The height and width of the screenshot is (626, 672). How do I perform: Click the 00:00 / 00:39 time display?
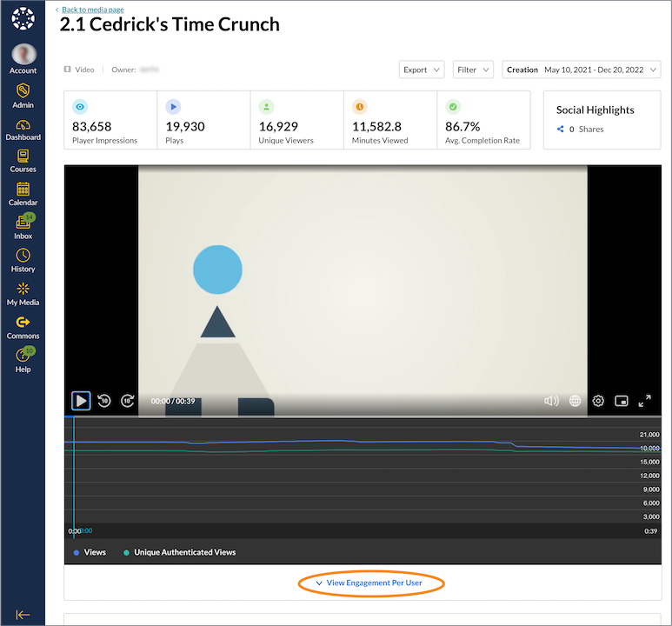coord(173,401)
